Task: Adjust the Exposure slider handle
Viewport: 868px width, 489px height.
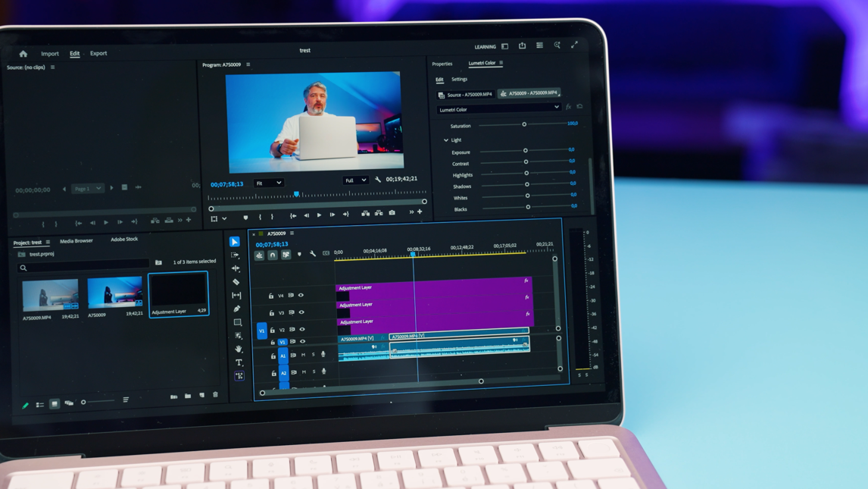Action: click(526, 150)
